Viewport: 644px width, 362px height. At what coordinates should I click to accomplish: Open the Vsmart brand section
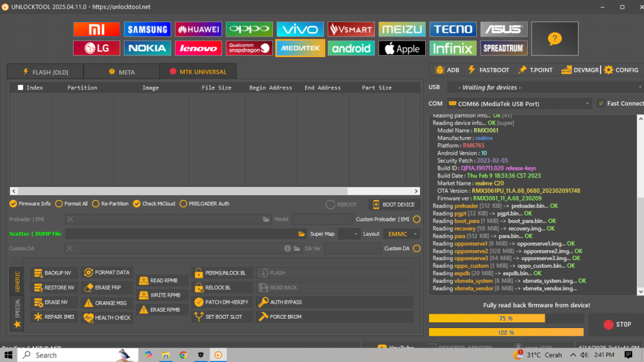[351, 29]
